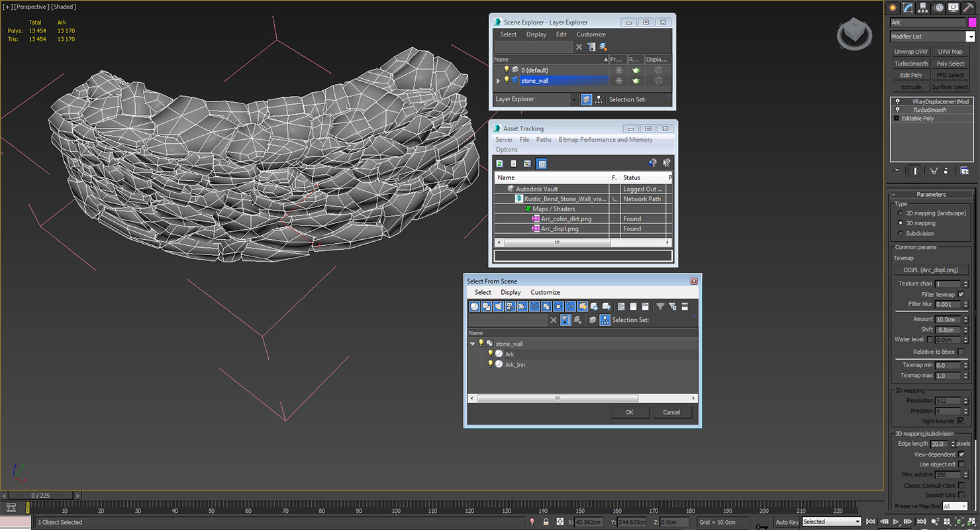Toggle Filter texmap checkbox

[x=961, y=294]
